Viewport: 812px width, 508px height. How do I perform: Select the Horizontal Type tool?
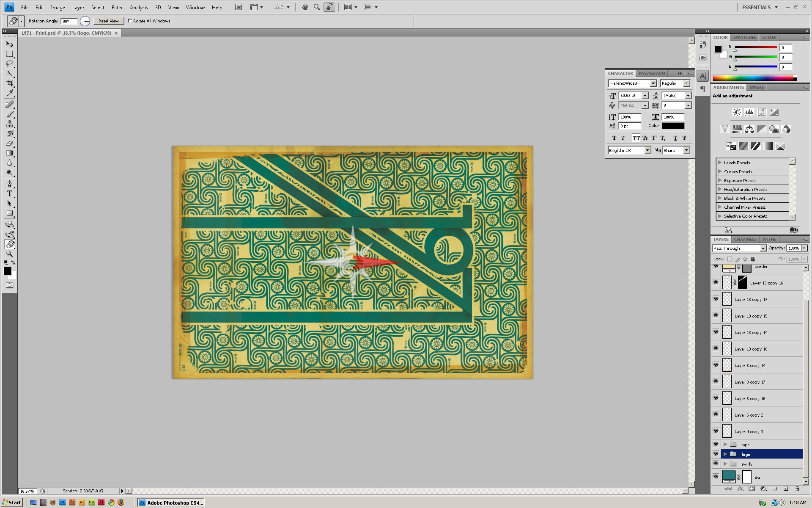coord(10,193)
